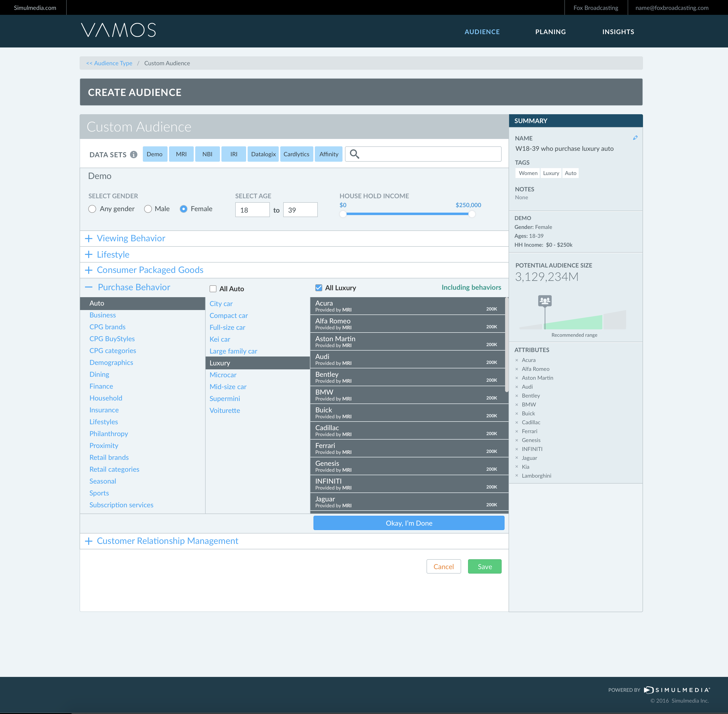Screen dimensions: 728x714
Task: Click household income maximum slider handle
Action: tap(472, 214)
